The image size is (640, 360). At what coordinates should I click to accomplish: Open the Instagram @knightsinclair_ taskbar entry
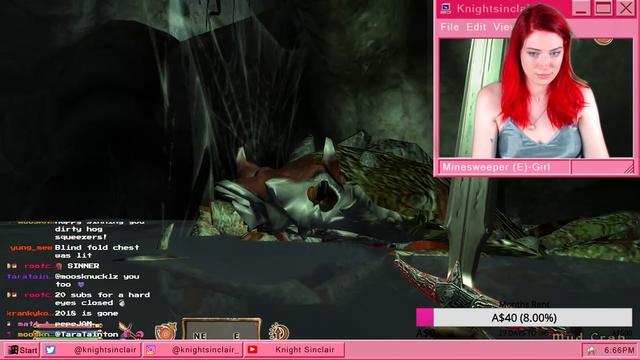point(193,350)
